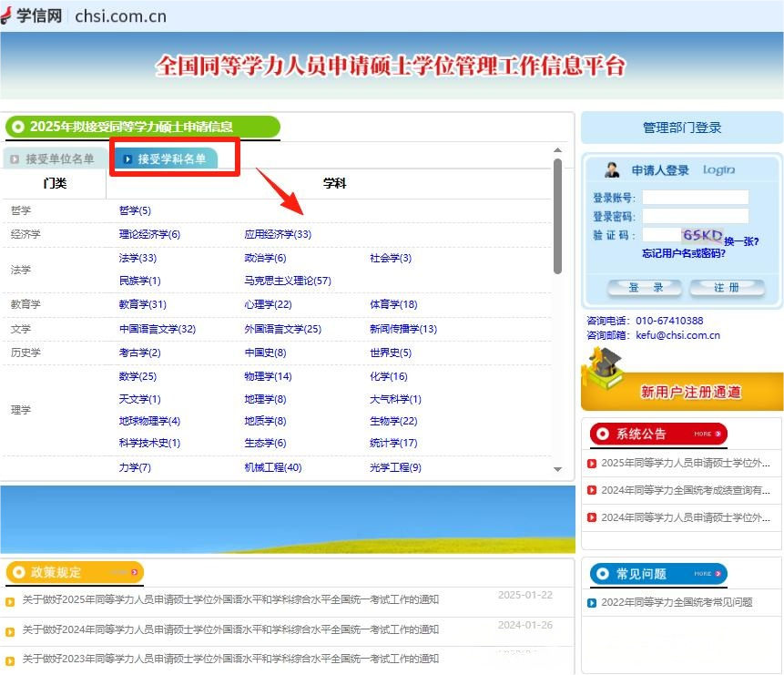Viewport: 784px width, 675px height.
Task: Click the scroll-down arrow of the subject list
Action: click(558, 469)
